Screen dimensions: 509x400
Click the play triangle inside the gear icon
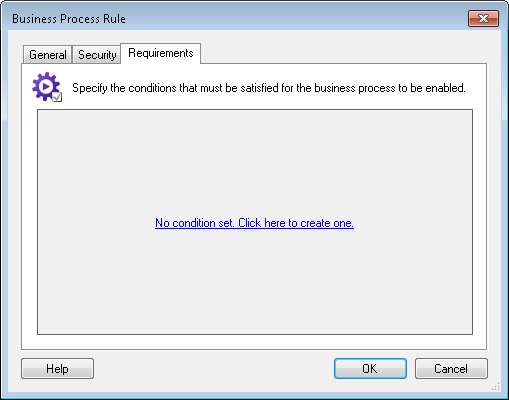point(46,86)
